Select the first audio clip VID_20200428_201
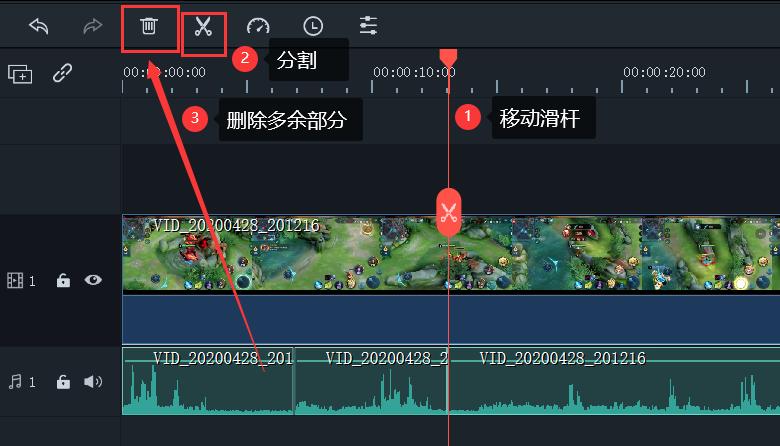 pos(208,381)
